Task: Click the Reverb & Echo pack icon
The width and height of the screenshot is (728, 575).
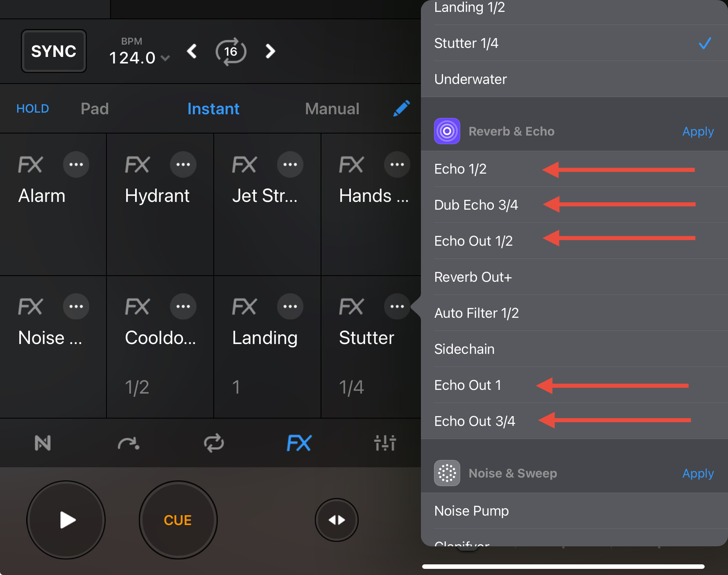Action: [447, 131]
